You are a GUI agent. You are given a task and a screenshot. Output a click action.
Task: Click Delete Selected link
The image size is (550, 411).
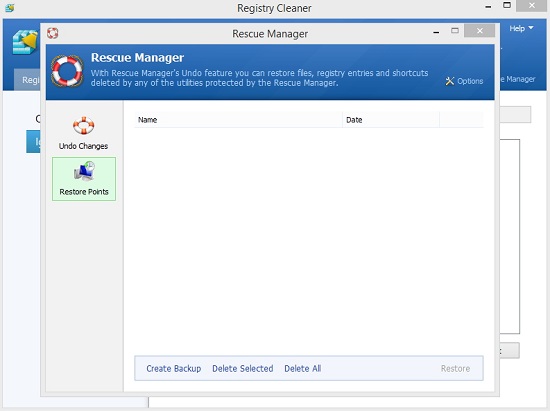pyautogui.click(x=242, y=369)
